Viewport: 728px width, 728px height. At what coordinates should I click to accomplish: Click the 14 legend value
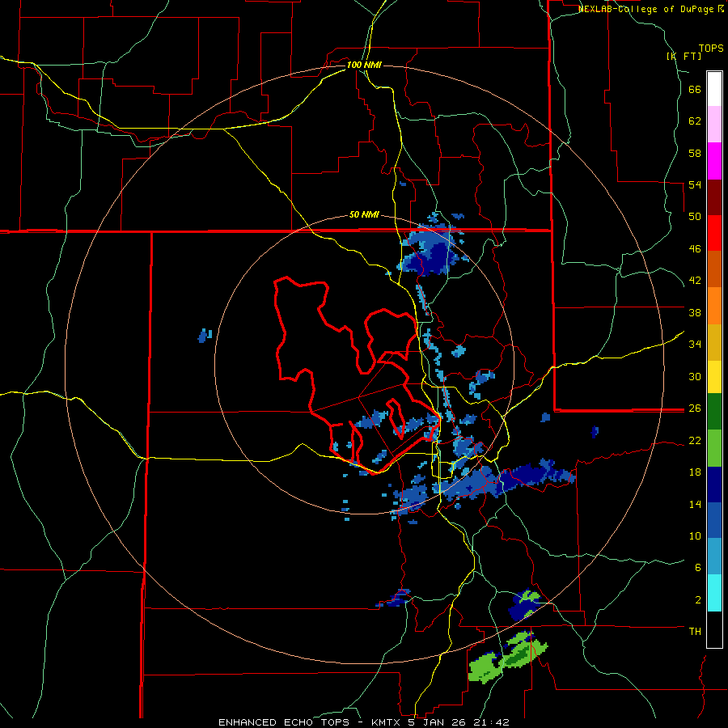(695, 504)
